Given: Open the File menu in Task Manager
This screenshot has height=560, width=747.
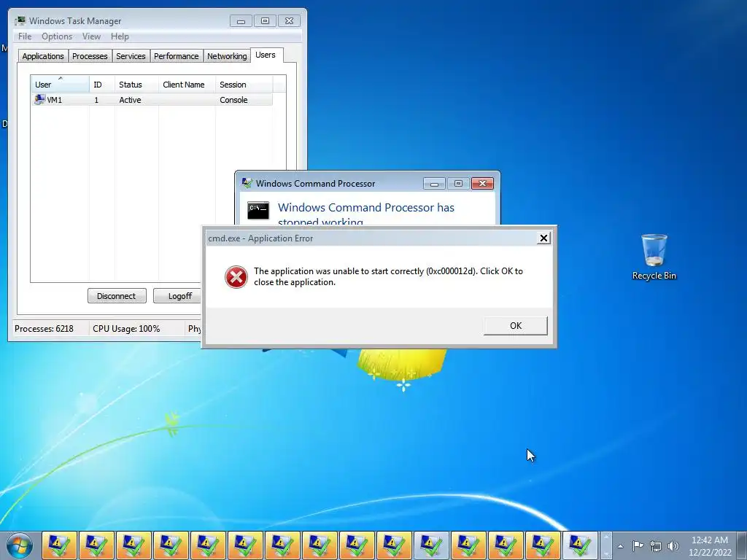Looking at the screenshot, I should tap(25, 36).
